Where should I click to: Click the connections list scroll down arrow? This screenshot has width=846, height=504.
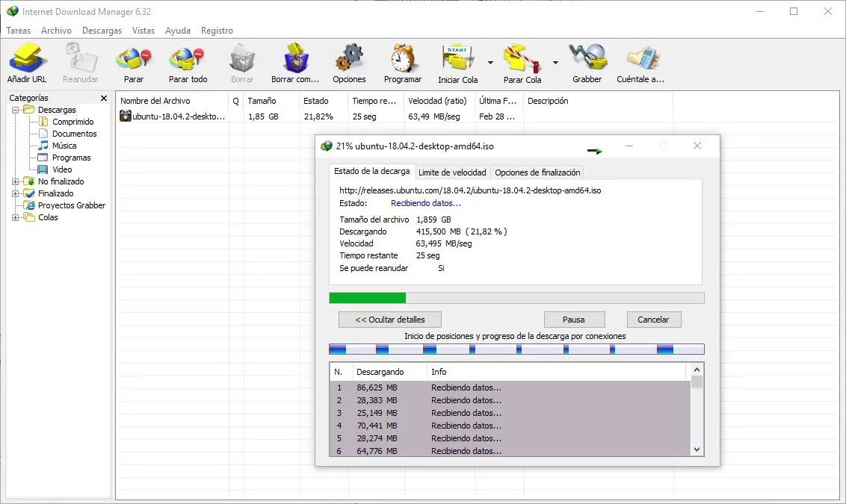[x=697, y=449]
